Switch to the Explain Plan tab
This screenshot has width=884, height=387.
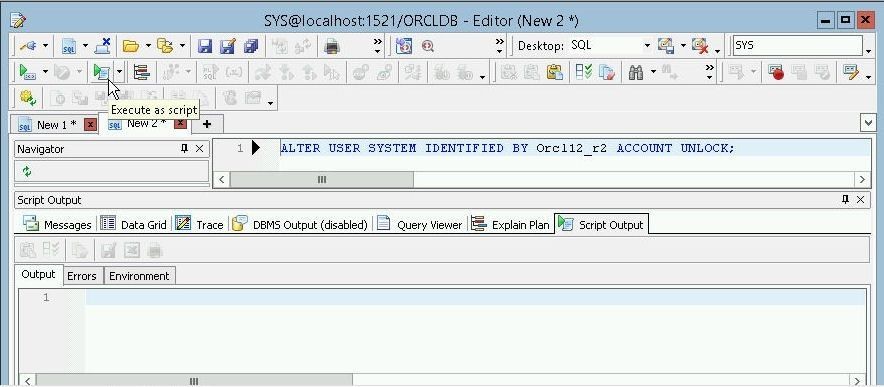pyautogui.click(x=510, y=224)
